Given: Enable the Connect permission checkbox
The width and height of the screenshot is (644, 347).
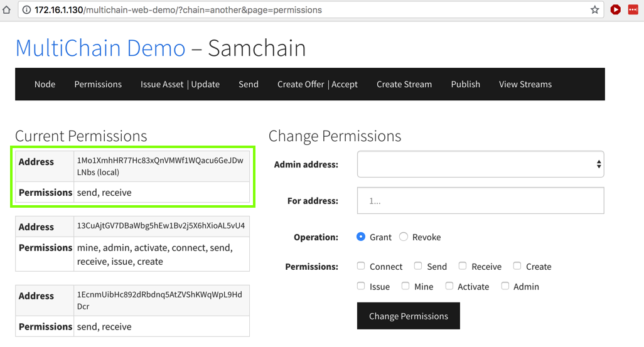Looking at the screenshot, I should pyautogui.click(x=361, y=266).
